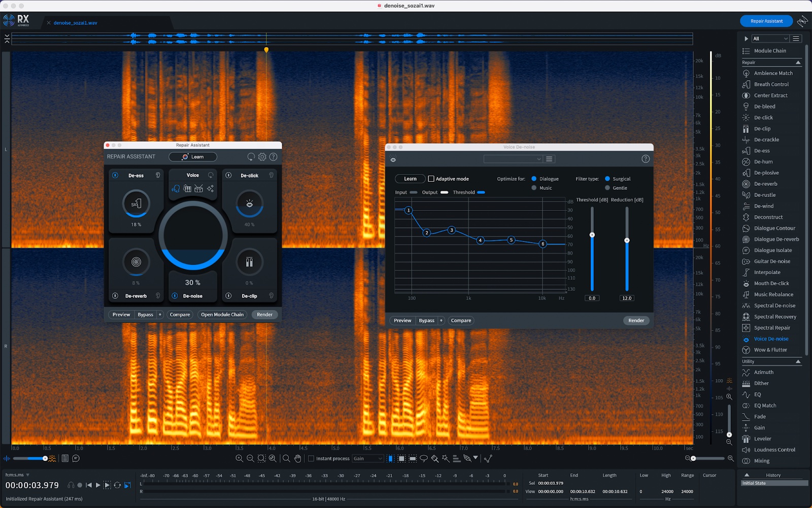Click the De-hum module icon

(x=746, y=162)
